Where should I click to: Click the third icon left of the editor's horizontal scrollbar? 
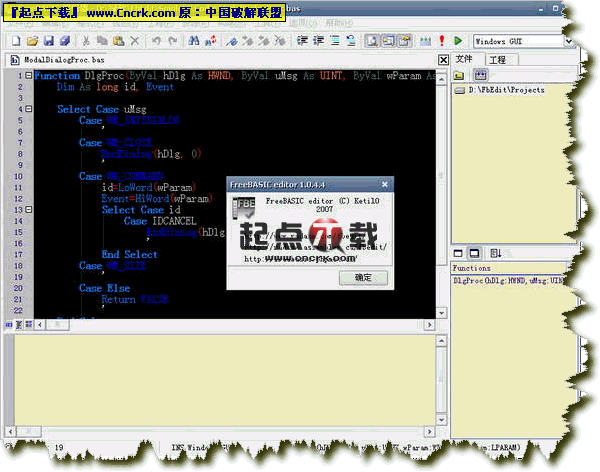coord(29,325)
